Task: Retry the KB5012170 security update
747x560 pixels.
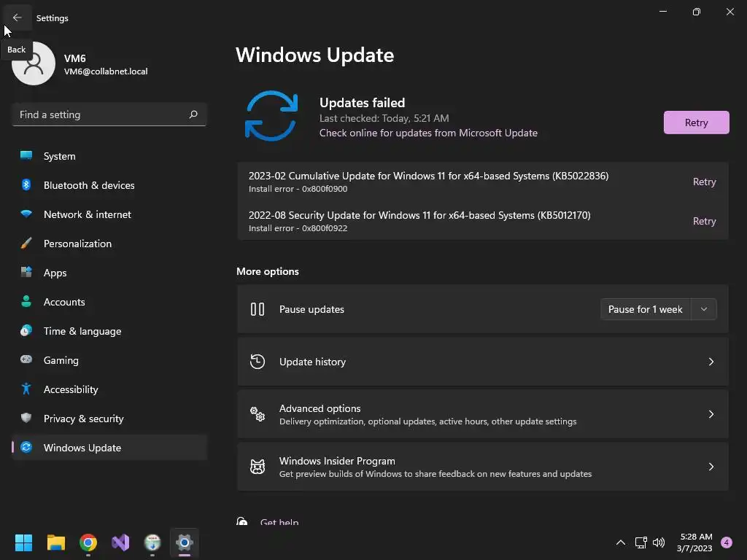Action: pyautogui.click(x=704, y=221)
